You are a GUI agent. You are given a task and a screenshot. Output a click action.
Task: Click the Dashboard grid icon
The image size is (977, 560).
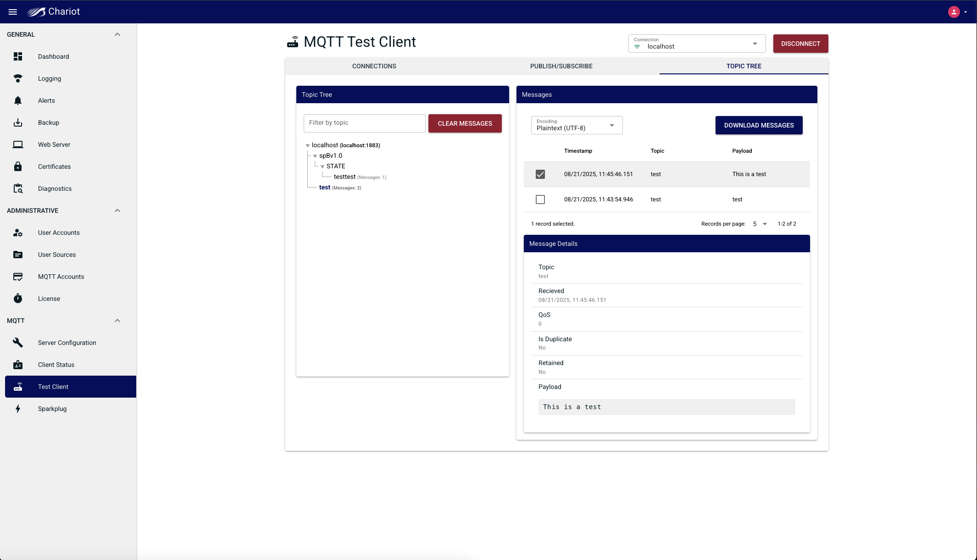[x=18, y=56]
